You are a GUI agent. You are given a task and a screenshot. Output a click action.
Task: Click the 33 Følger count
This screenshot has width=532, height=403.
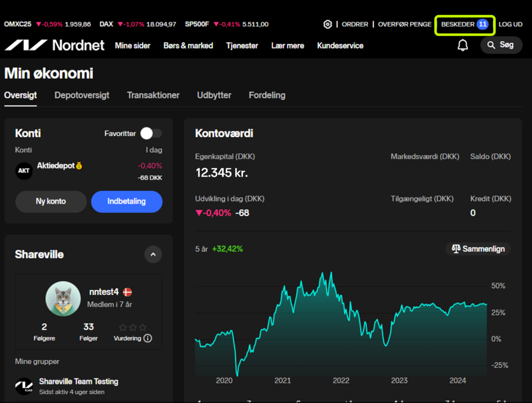point(88,332)
